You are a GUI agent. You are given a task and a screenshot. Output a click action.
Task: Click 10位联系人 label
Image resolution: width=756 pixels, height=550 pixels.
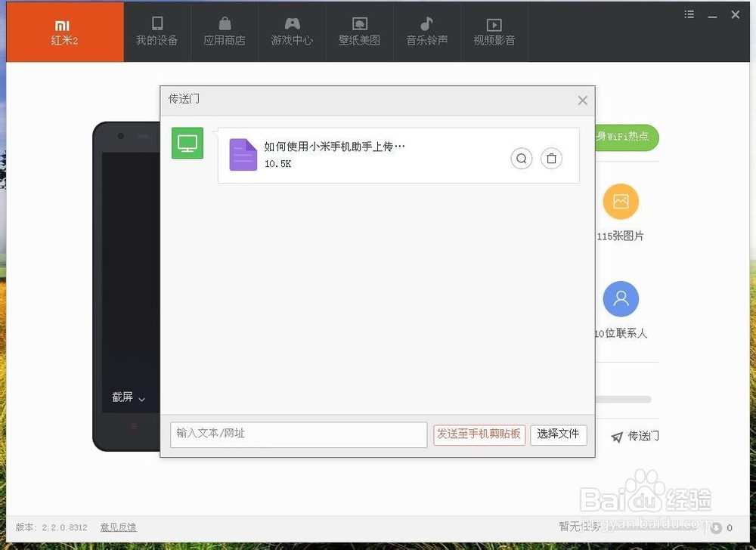621,333
